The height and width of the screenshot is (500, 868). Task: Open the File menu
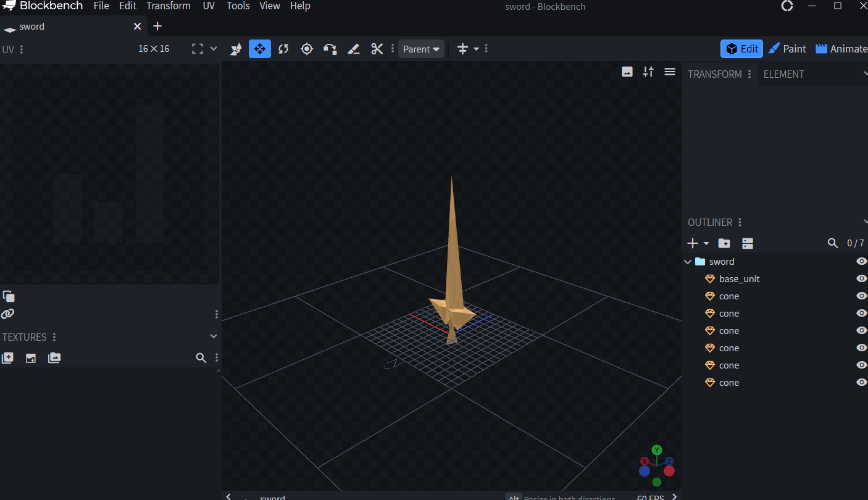[101, 6]
